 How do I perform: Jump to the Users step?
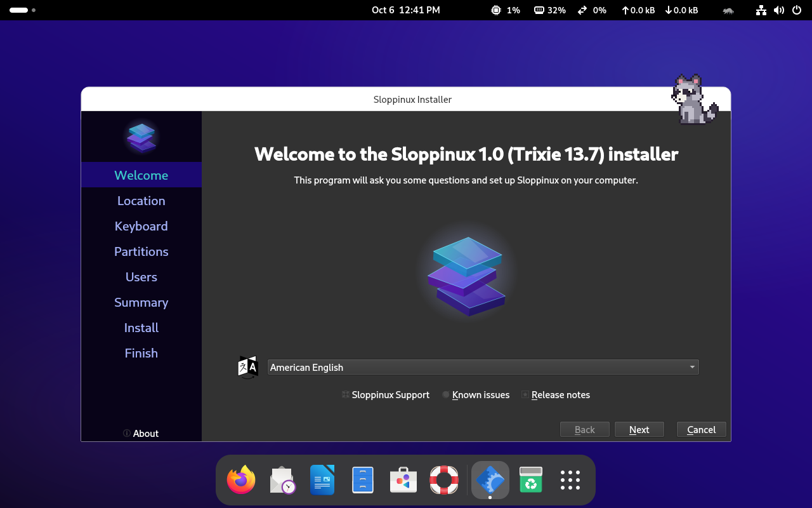pyautogui.click(x=141, y=277)
